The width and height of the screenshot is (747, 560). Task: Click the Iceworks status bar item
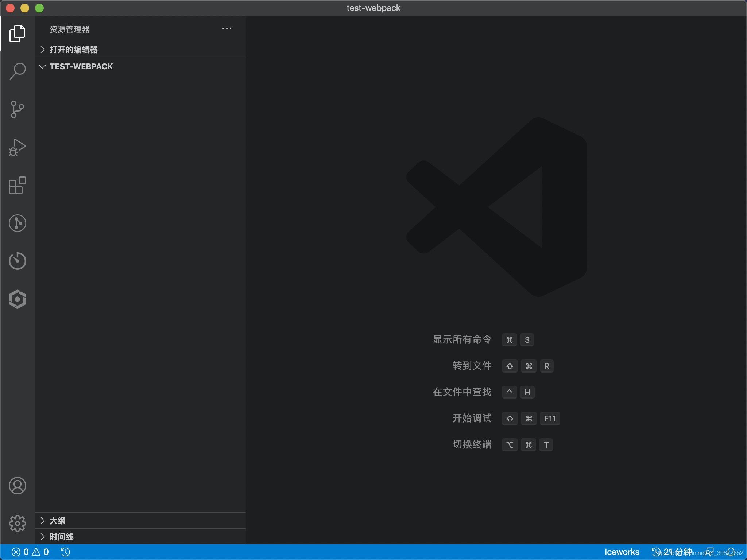[622, 552]
